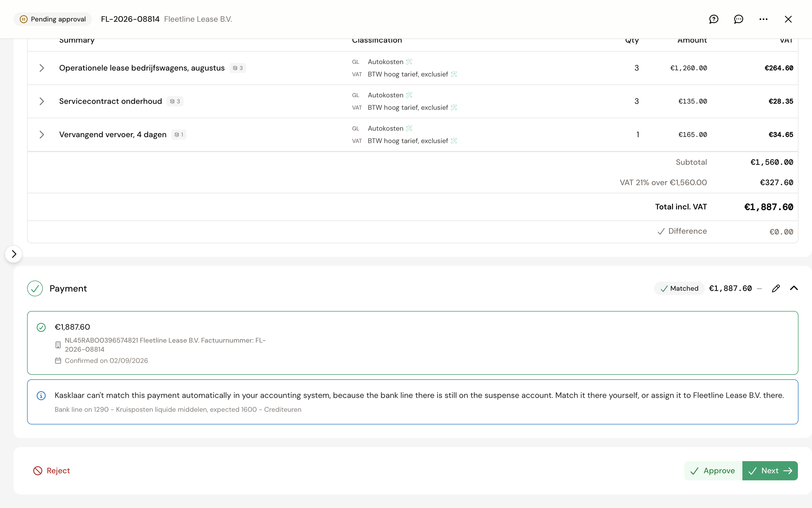Click the magic wand beside BTW tarief in Servicecontract row
812x508 pixels.
coord(454,108)
